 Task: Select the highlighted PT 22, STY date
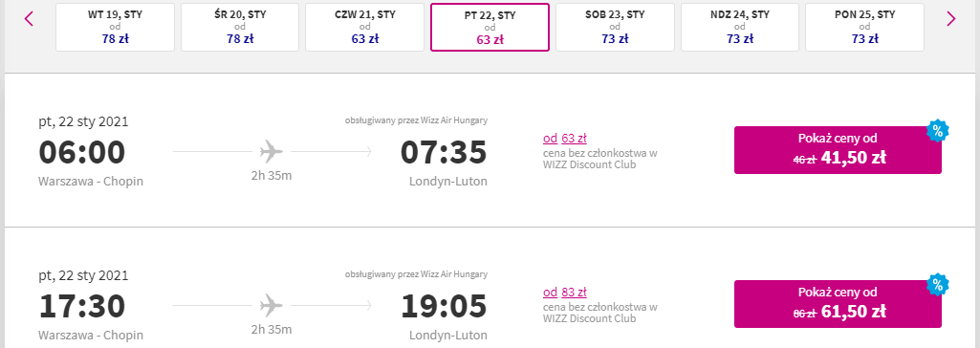point(490,27)
